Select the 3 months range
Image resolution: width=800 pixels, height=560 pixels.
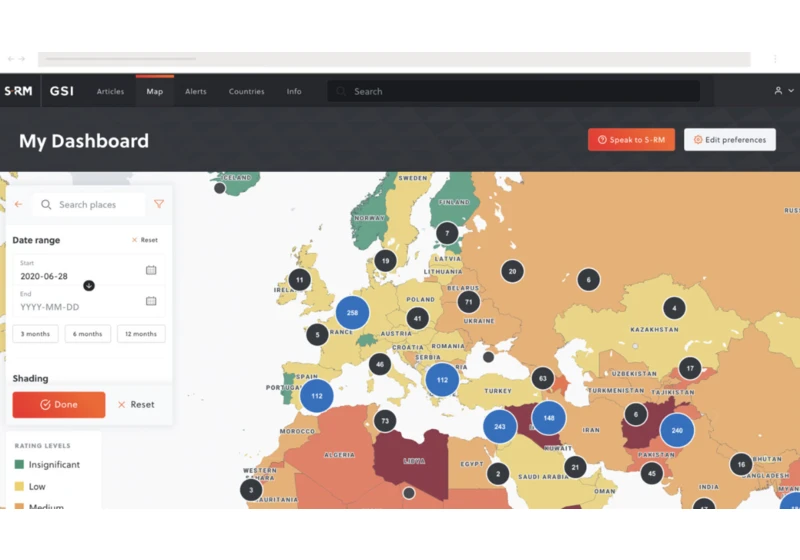coord(35,334)
